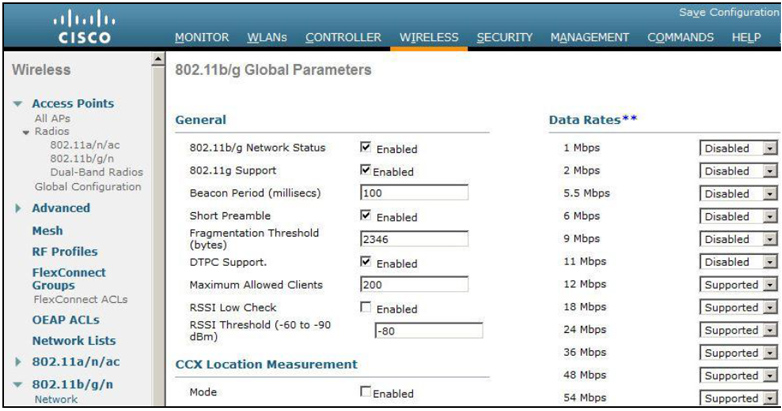
Task: Toggle the Short Preamble checkbox
Action: click(366, 215)
